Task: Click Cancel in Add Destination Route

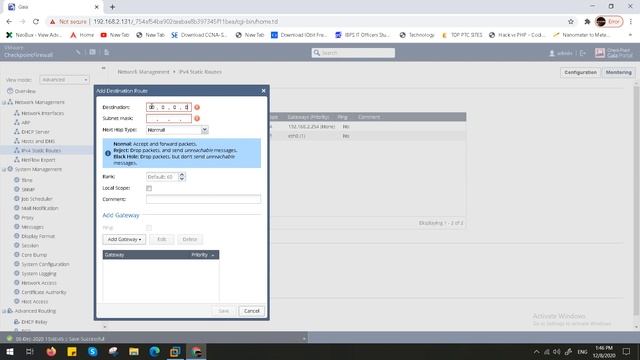Action: click(x=251, y=311)
